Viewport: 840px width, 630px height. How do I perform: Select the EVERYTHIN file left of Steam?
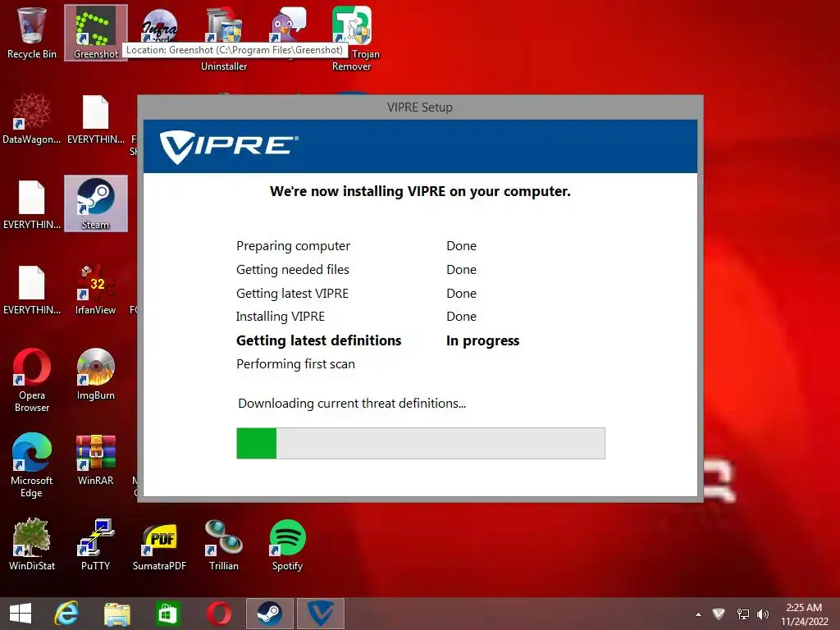32,204
